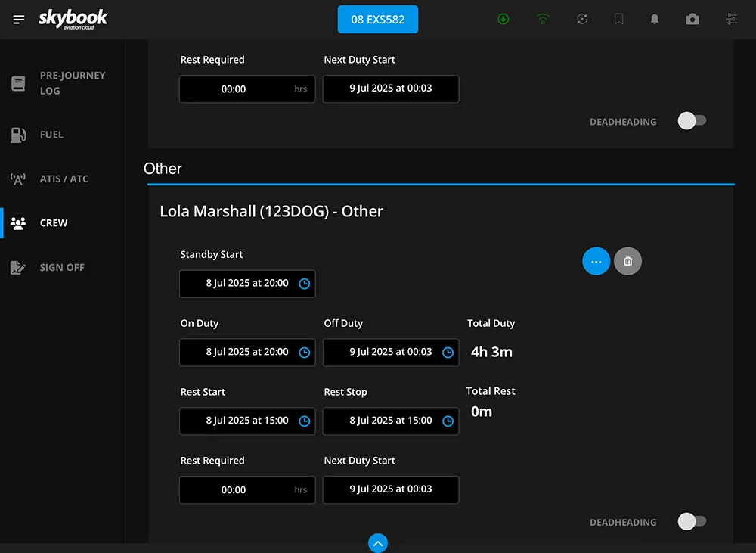Open the camera icon in header
Screen dimensions: 756x553
tap(692, 19)
